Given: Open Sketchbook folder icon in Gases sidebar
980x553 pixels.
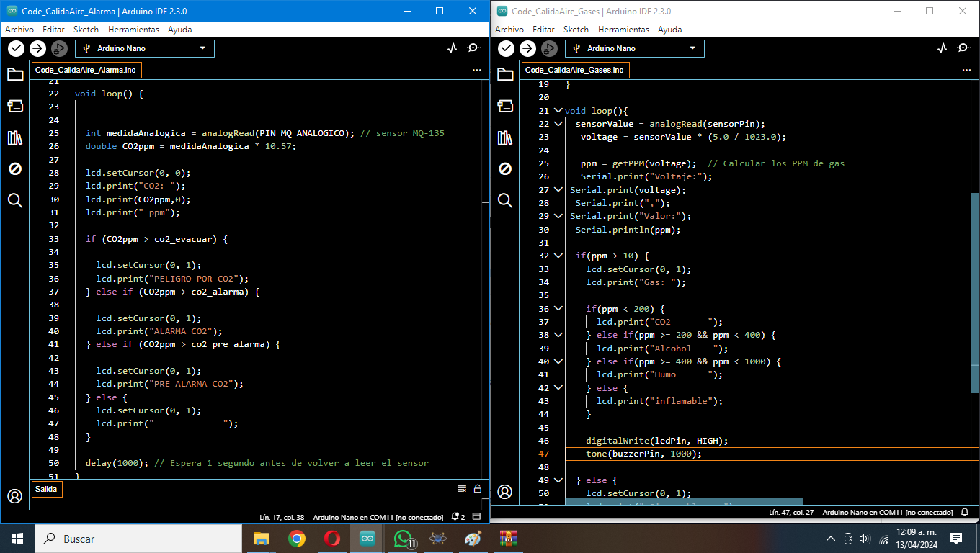Looking at the screenshot, I should (x=505, y=74).
